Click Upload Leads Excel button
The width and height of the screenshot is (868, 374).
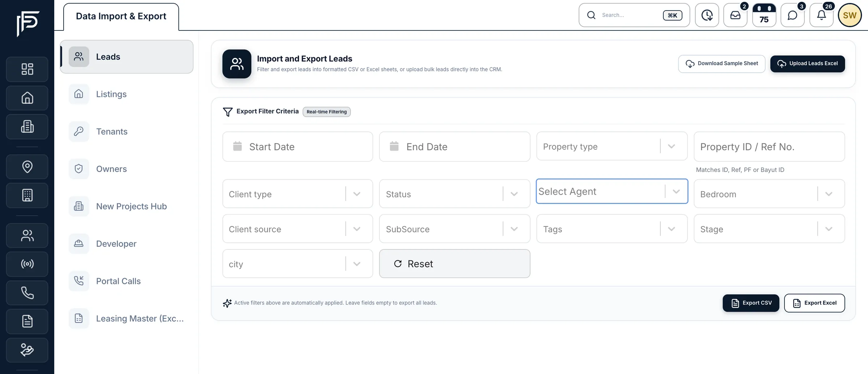pyautogui.click(x=807, y=64)
